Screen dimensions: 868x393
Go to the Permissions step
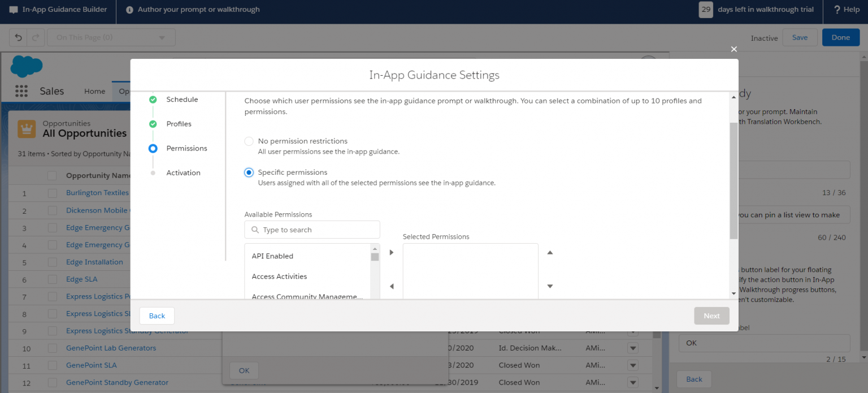click(186, 148)
